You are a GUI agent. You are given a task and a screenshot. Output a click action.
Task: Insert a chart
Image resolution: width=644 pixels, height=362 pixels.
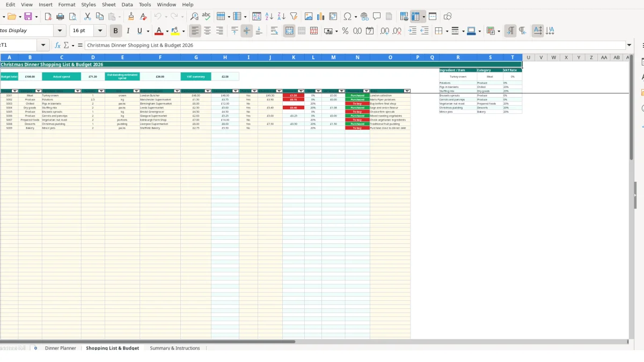click(321, 17)
